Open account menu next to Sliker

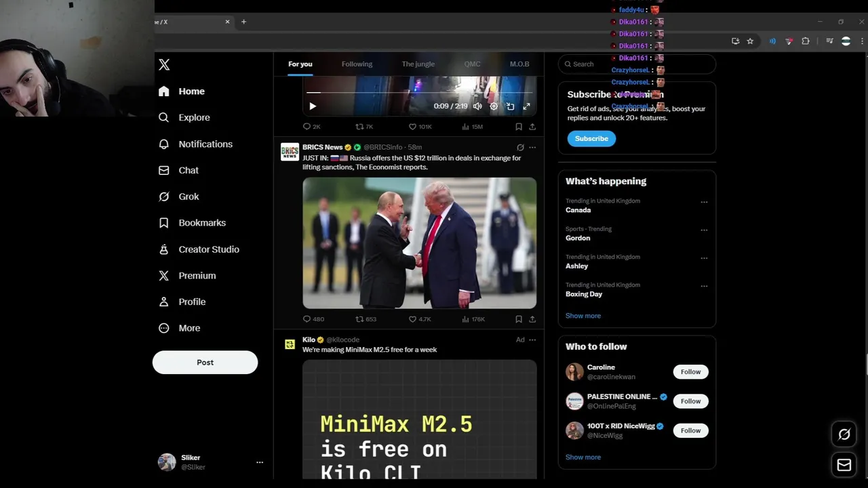pos(259,462)
